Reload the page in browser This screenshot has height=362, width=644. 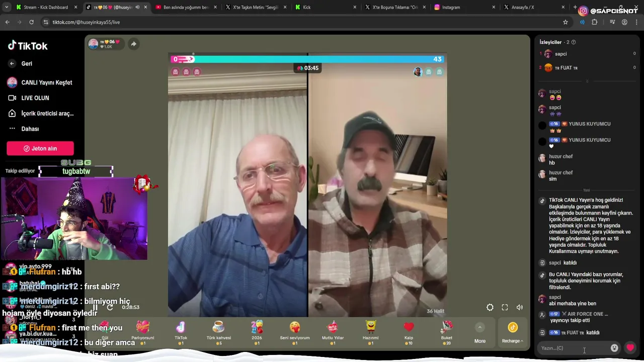point(31,22)
